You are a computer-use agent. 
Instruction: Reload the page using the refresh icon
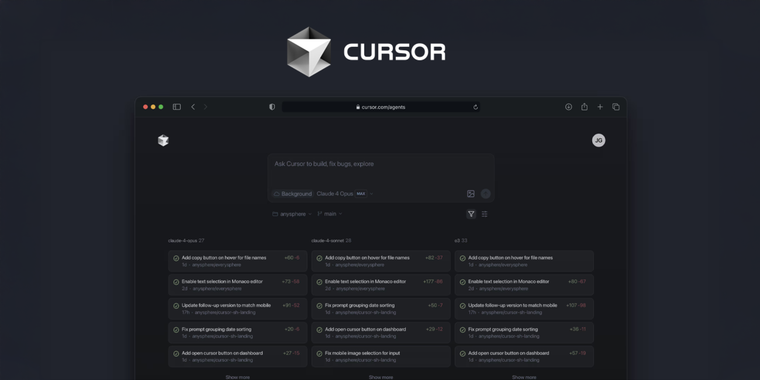(475, 107)
